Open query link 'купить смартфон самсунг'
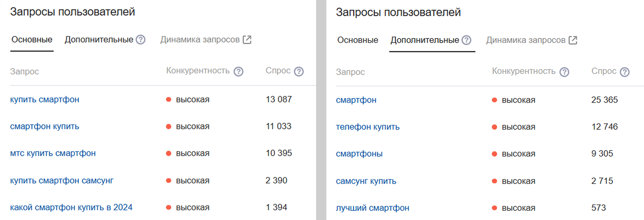The width and height of the screenshot is (644, 220). (62, 180)
